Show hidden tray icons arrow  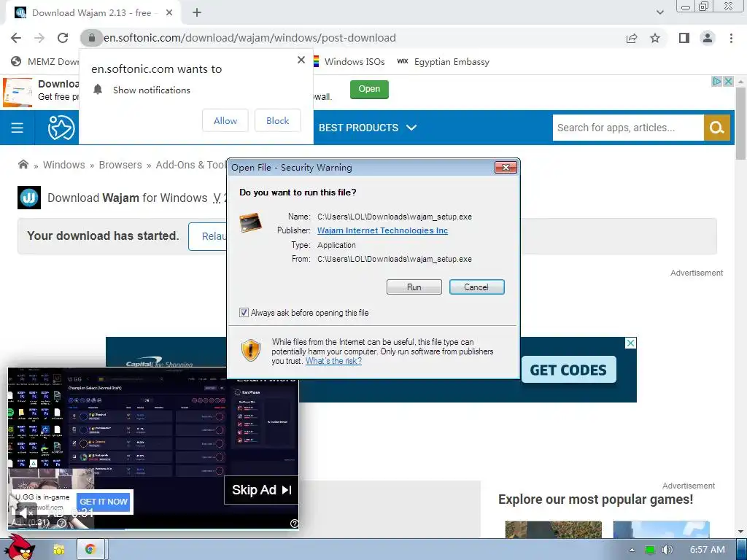tap(632, 550)
